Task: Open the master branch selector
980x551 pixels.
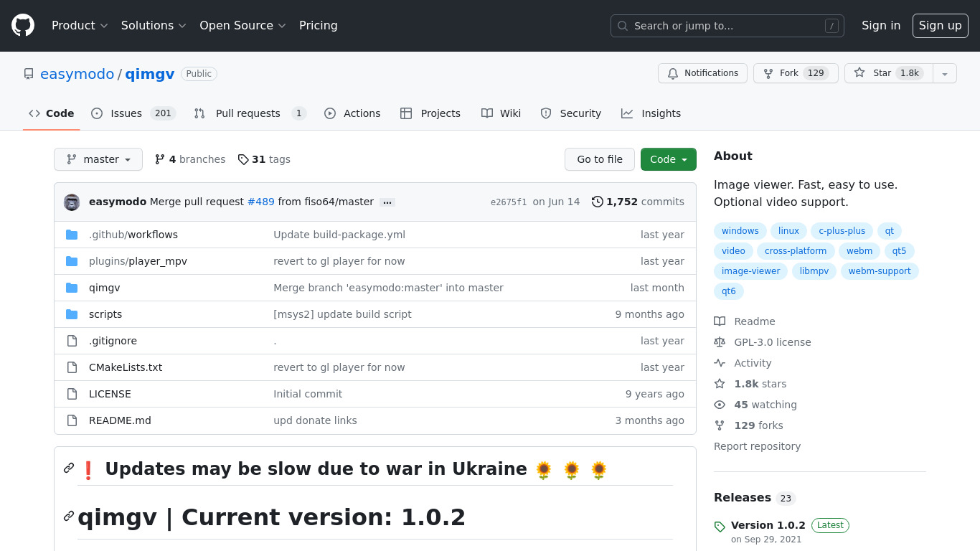Action: (x=98, y=159)
